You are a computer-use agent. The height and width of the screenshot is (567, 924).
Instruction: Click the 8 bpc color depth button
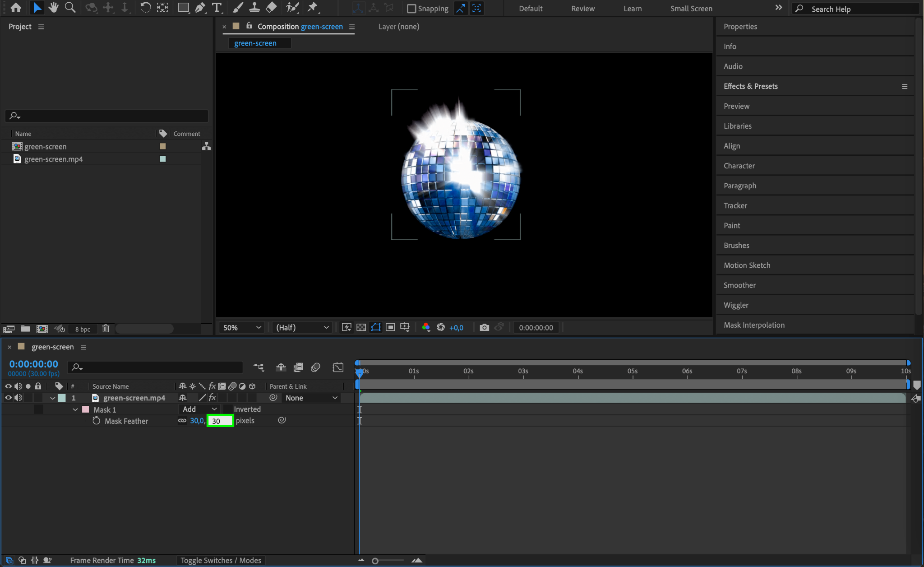click(83, 329)
